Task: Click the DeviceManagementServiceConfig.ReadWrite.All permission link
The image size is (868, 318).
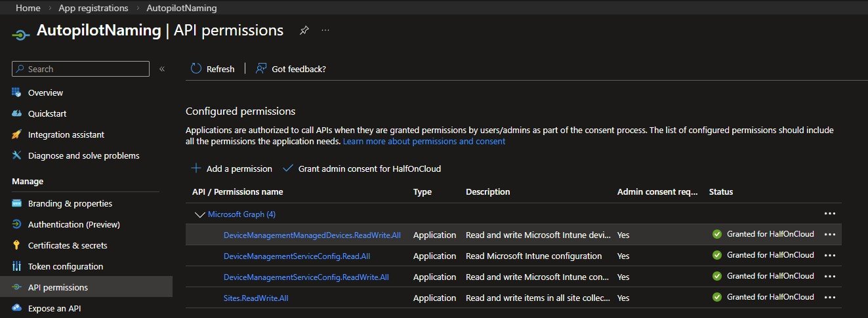Action: pyautogui.click(x=306, y=277)
